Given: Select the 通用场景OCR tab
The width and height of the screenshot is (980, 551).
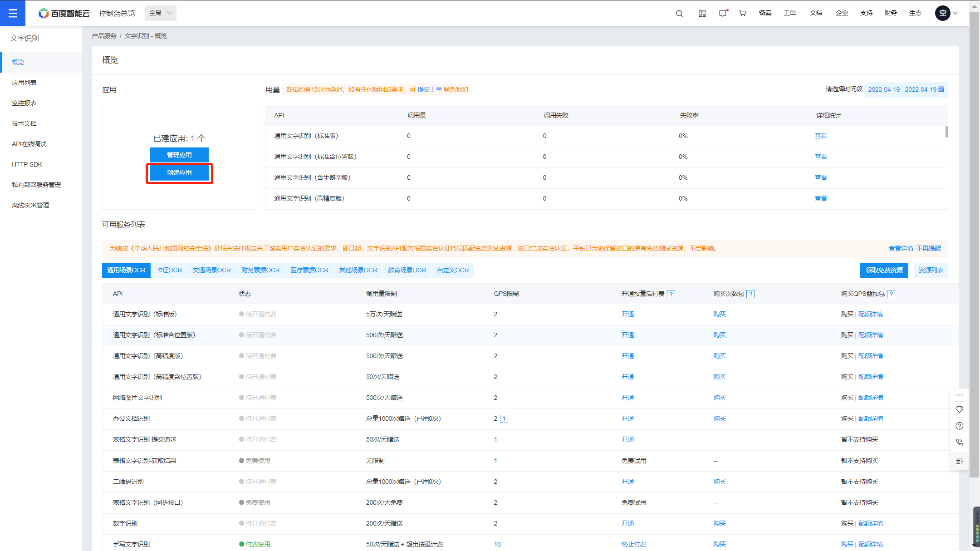Looking at the screenshot, I should point(126,270).
